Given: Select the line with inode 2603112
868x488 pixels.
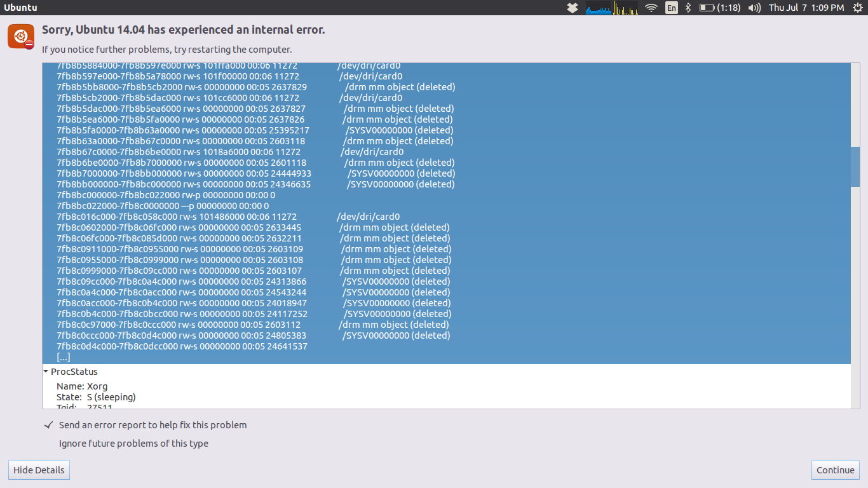Looking at the screenshot, I should tap(253, 325).
